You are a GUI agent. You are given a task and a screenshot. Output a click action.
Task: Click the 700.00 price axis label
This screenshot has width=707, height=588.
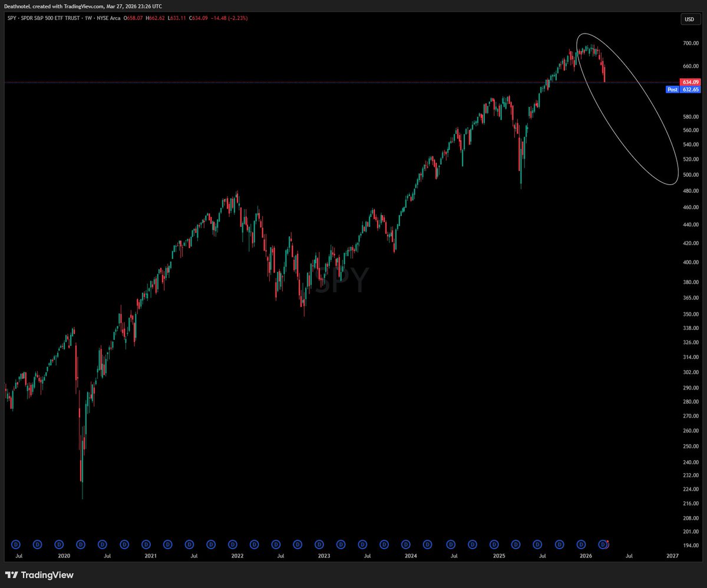(x=691, y=44)
